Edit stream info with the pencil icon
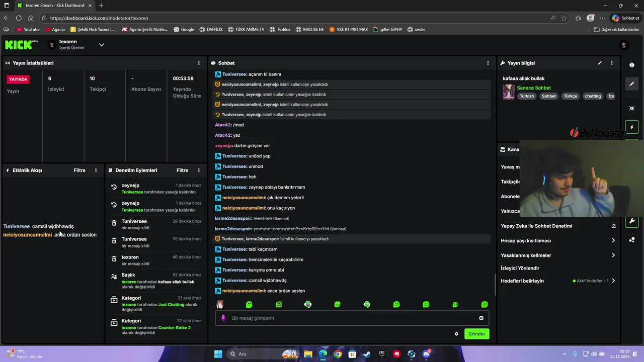The width and height of the screenshot is (644, 362). (x=599, y=63)
